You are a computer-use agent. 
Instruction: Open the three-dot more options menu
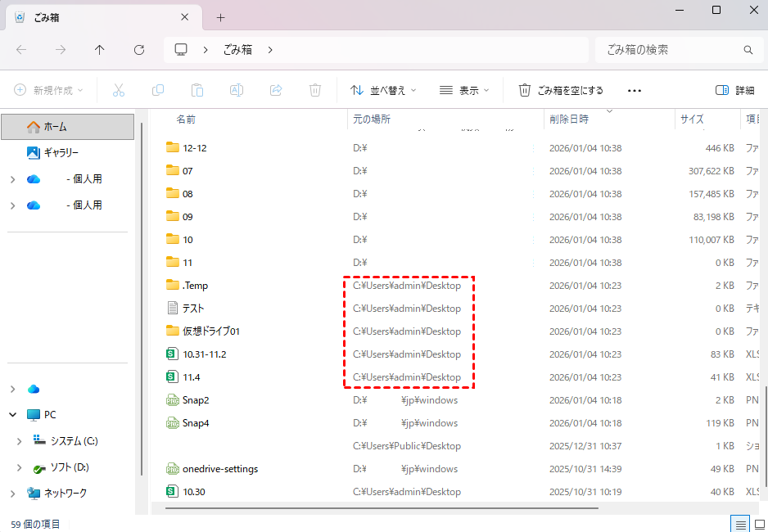[x=635, y=90]
